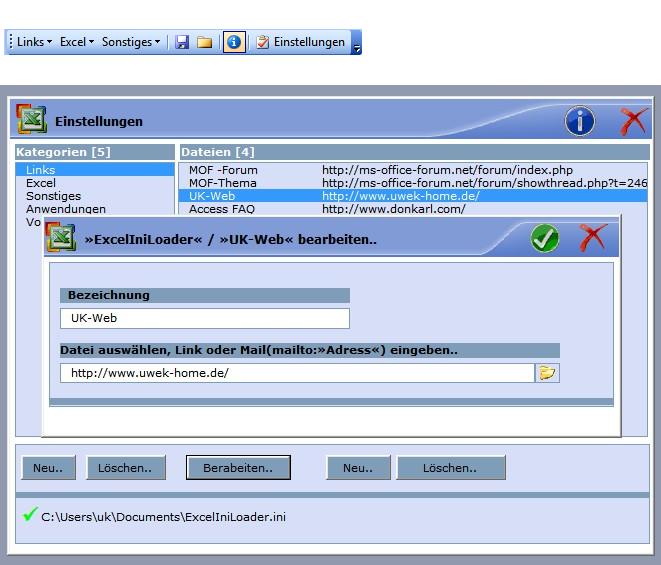The height and width of the screenshot is (565, 661).
Task: Expand the Excel dropdown menu
Action: (77, 42)
